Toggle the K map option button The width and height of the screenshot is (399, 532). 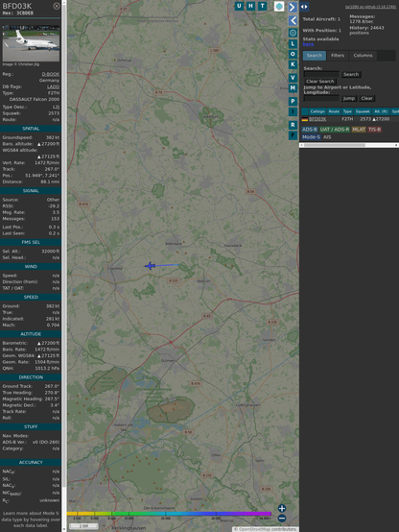point(293,64)
